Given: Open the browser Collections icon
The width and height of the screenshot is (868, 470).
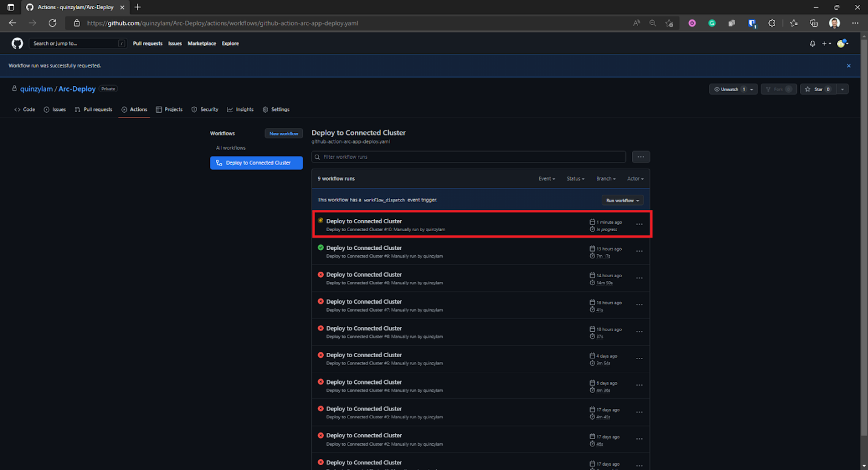Looking at the screenshot, I should 814,23.
